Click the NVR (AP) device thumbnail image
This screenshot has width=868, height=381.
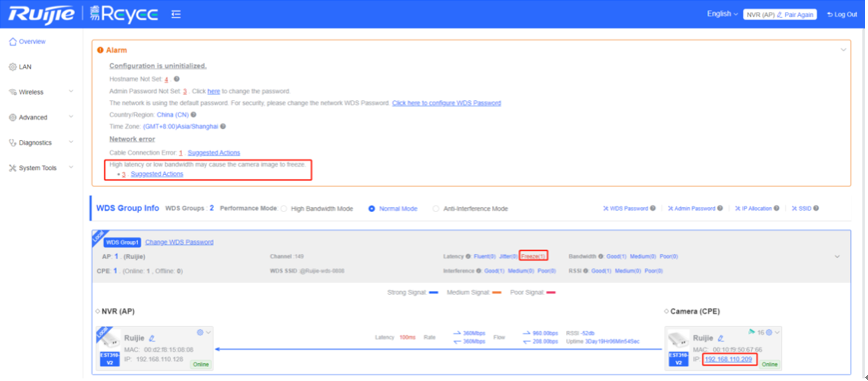110,340
